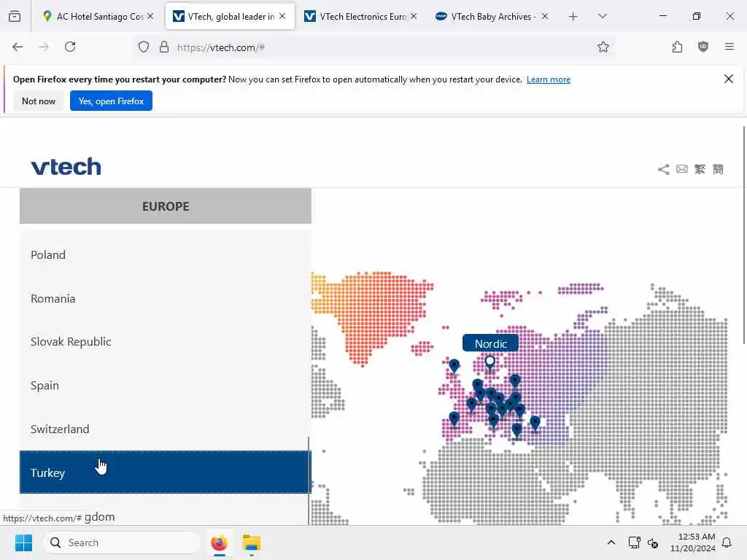This screenshot has height=560, width=747.
Task: Click the site security padlock icon
Action: pyautogui.click(x=164, y=47)
